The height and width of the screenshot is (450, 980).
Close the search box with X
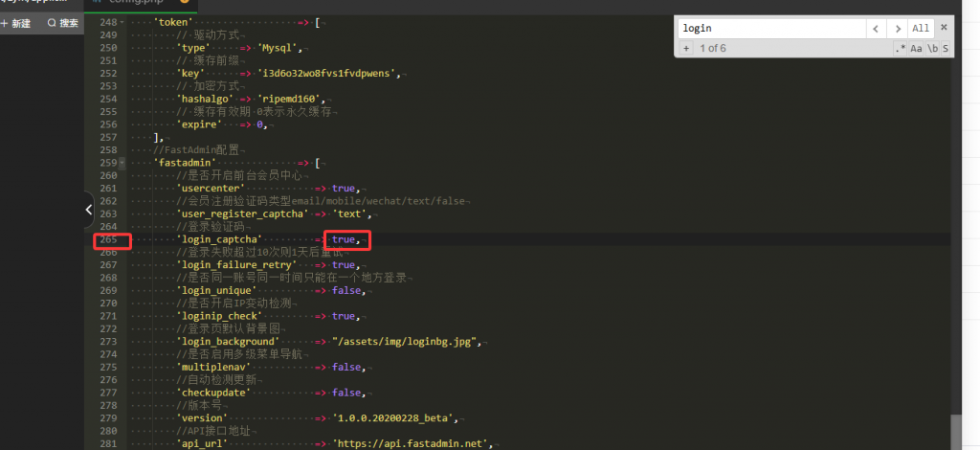coord(944,28)
